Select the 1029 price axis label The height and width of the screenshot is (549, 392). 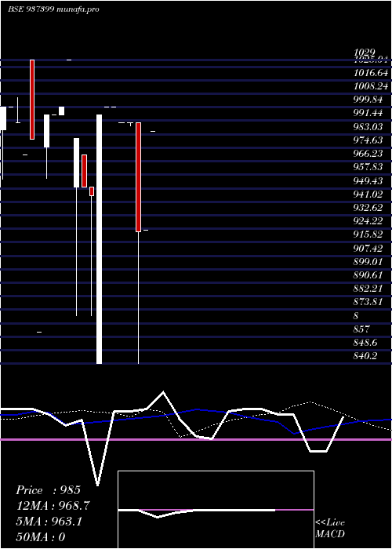(366, 53)
